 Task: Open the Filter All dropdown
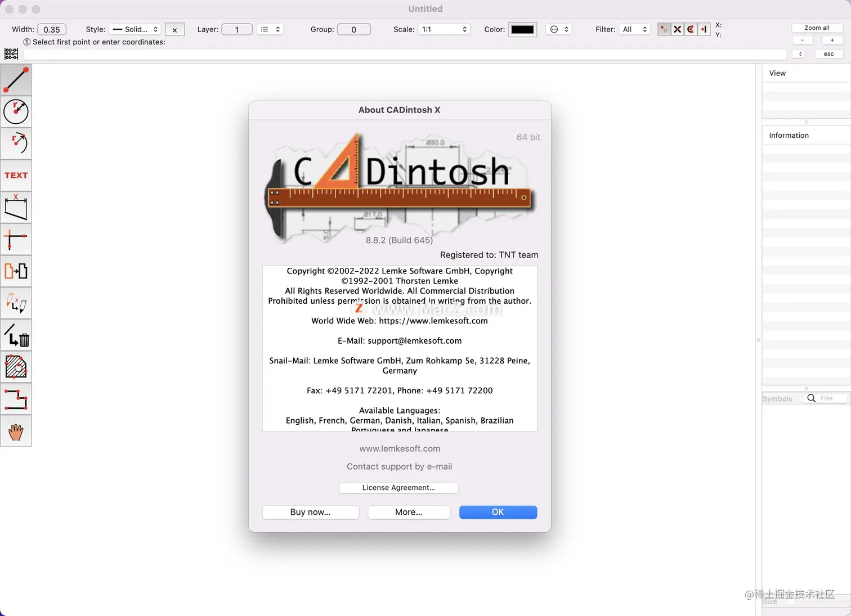(x=634, y=29)
